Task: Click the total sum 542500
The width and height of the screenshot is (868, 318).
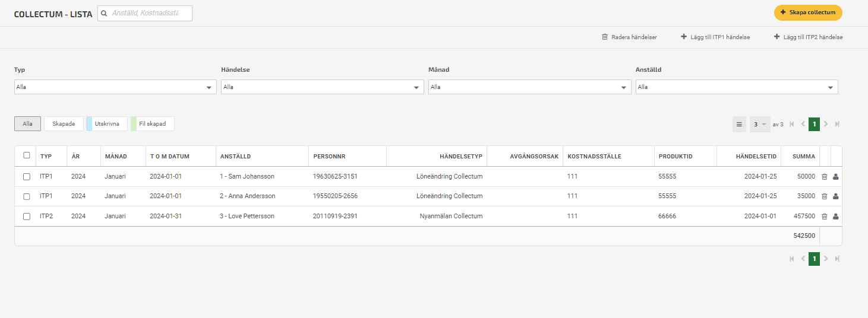Action: pos(804,236)
